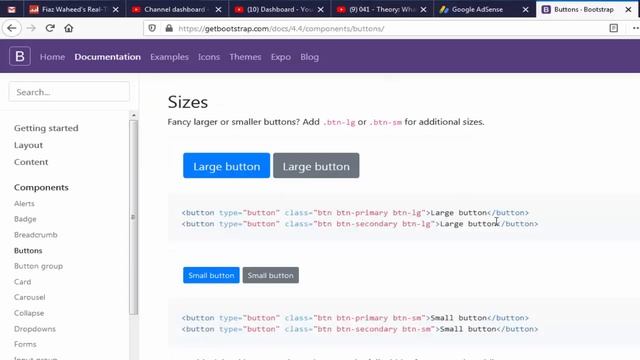This screenshot has height=360, width=640.
Task: Click the blue Small button example
Action: (211, 275)
